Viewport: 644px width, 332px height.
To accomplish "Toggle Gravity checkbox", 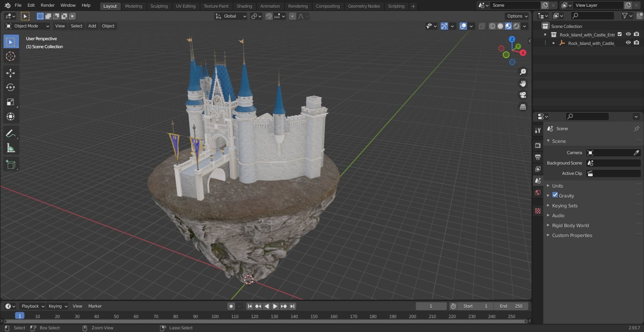I will (x=555, y=195).
